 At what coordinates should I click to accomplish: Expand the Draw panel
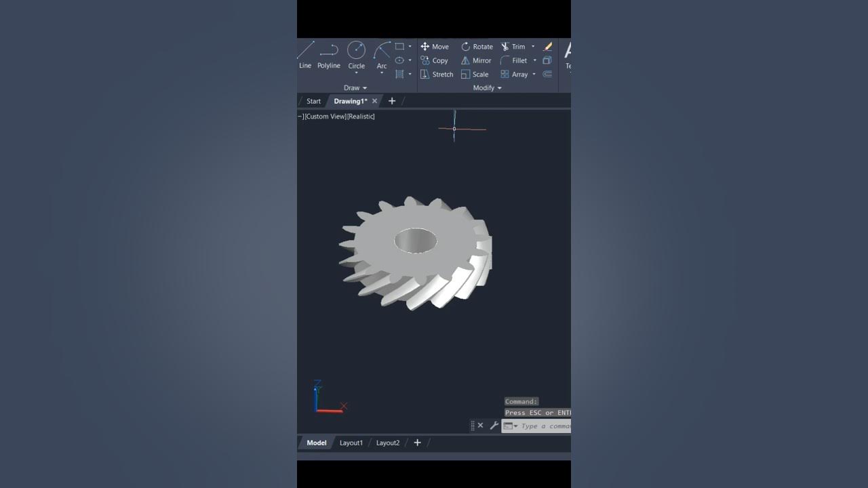(355, 88)
